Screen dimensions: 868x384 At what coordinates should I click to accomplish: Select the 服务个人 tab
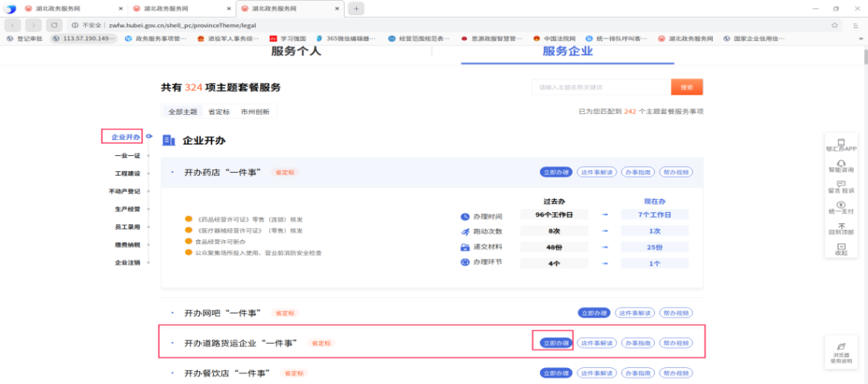[x=296, y=51]
